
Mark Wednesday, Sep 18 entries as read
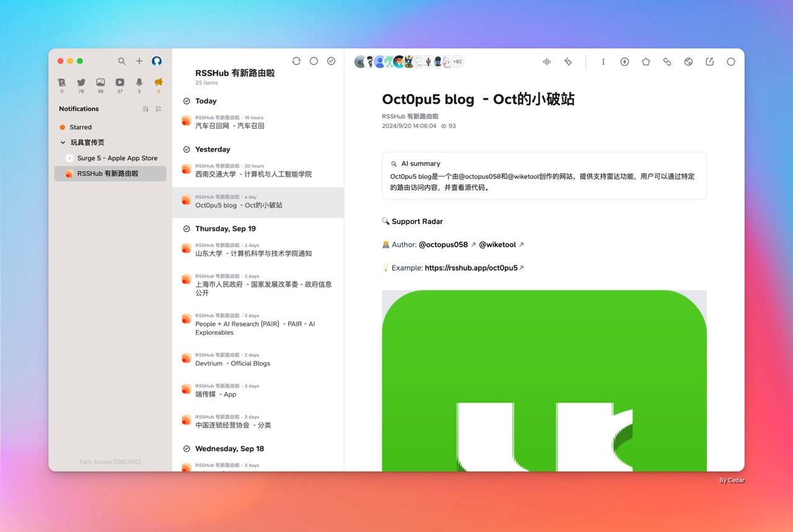tap(186, 448)
